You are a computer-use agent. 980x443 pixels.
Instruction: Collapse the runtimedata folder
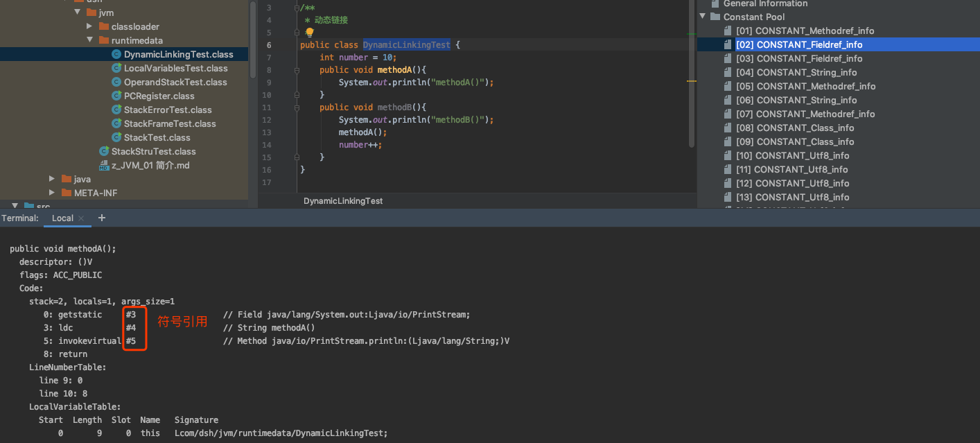(89, 41)
